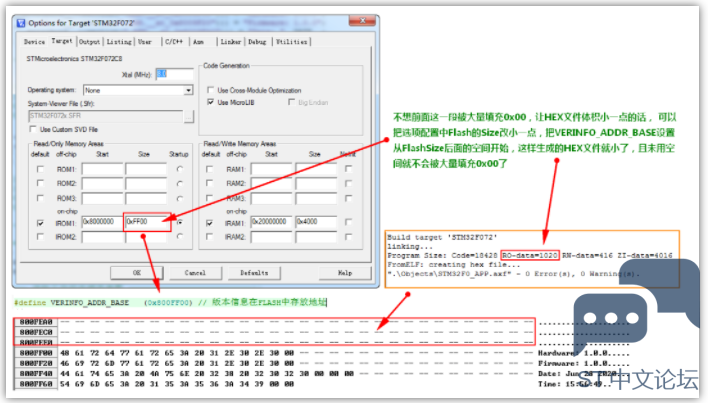Select the Utilities tab

292,42
